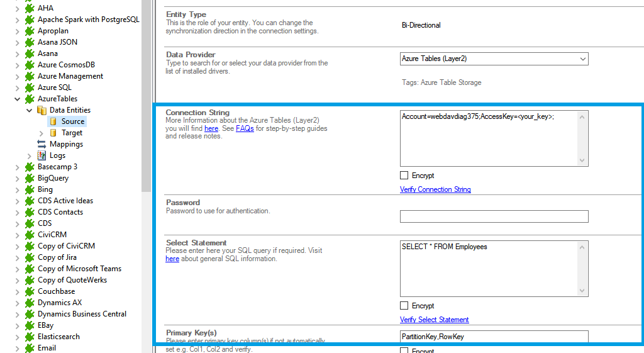Screen dimensions: 644x353
Task: Select Copy of Microsoft Teams connection
Action: pyautogui.click(x=79, y=269)
